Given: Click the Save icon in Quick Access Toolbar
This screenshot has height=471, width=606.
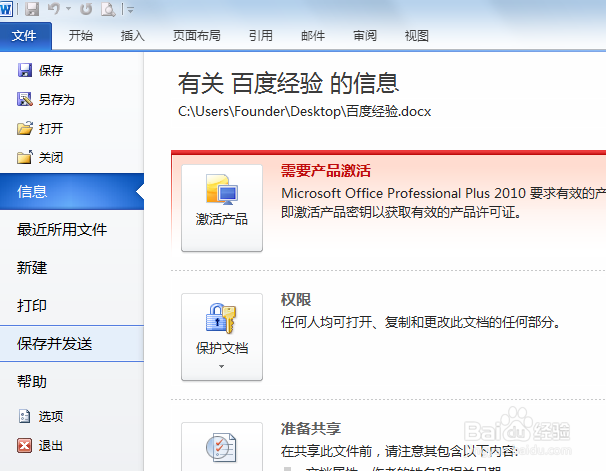Looking at the screenshot, I should [x=32, y=9].
